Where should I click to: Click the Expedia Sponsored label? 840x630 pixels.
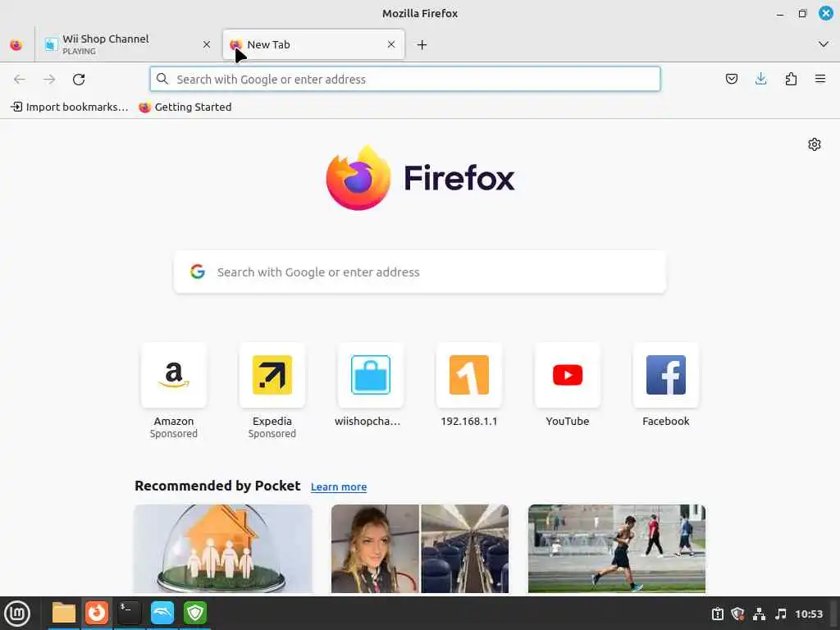pos(272,434)
